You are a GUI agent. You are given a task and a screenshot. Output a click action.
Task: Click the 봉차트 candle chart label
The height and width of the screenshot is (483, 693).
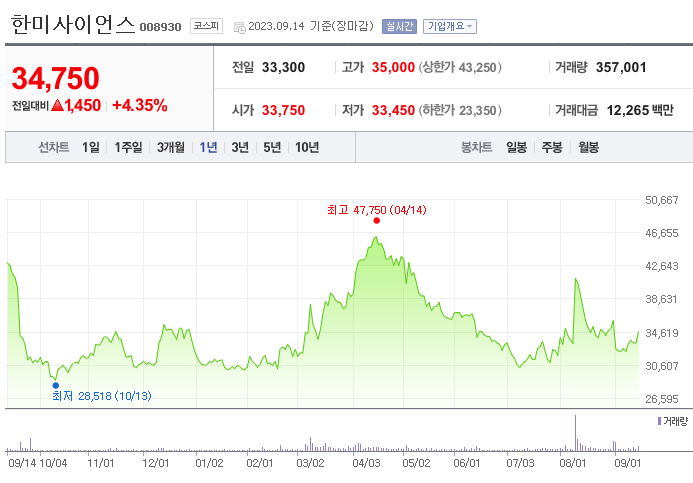pos(476,147)
